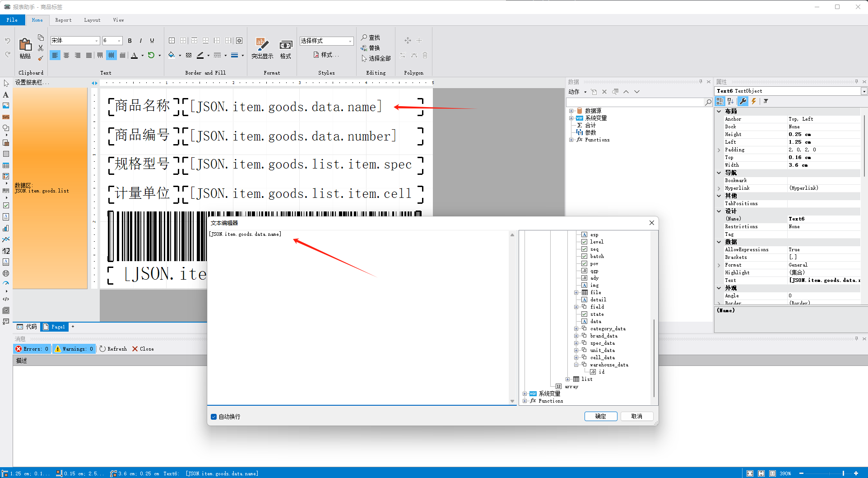
Task: Click the categorized view icon in properties
Action: click(x=719, y=101)
